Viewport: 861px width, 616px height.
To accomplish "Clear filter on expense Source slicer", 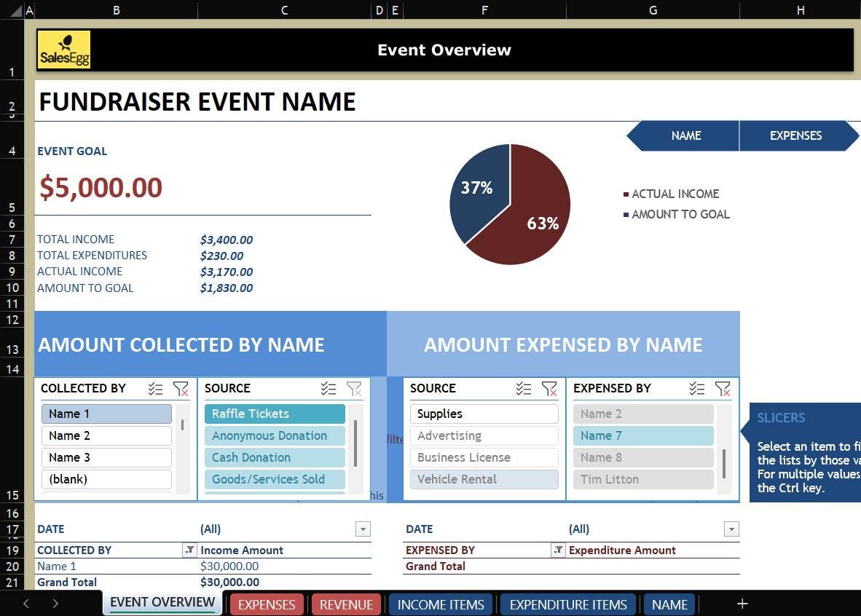I will point(549,389).
